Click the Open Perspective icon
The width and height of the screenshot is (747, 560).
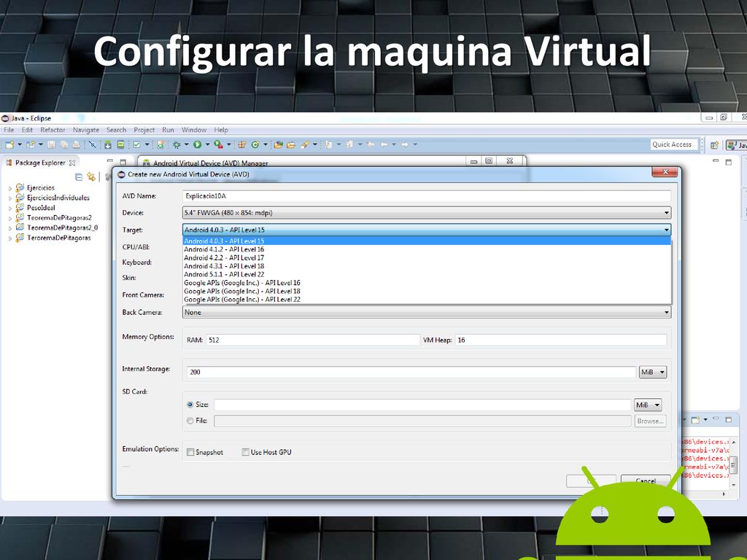click(714, 145)
